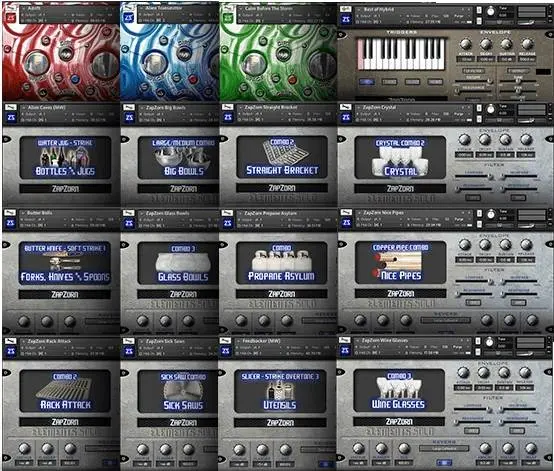The width and height of the screenshot is (554, 471).
Task: Open the wrench editor icon for ZapZorn Nice Pipes
Action: click(x=346, y=213)
